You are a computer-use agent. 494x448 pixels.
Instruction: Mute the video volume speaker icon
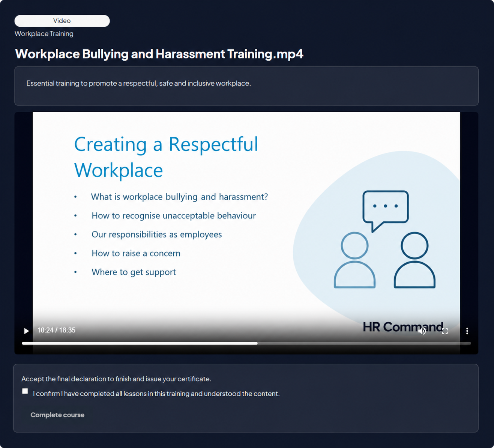pos(422,331)
